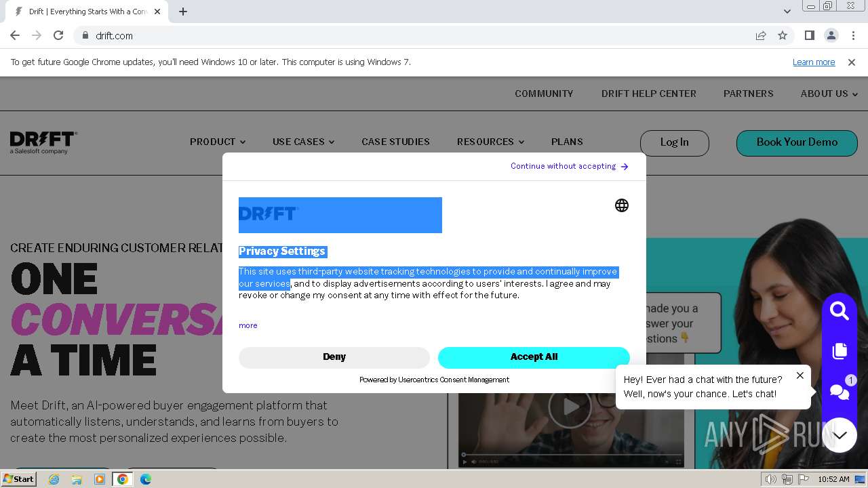Click the small play icon under the video
This screenshot has width=868, height=488.
click(465, 462)
